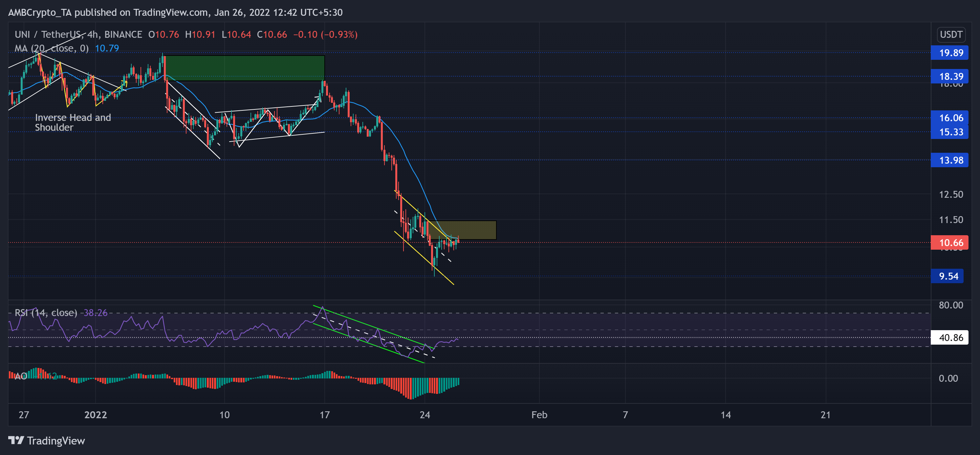980x455 pixels.
Task: Click the date label 10 on time axis
Action: pyautogui.click(x=225, y=415)
